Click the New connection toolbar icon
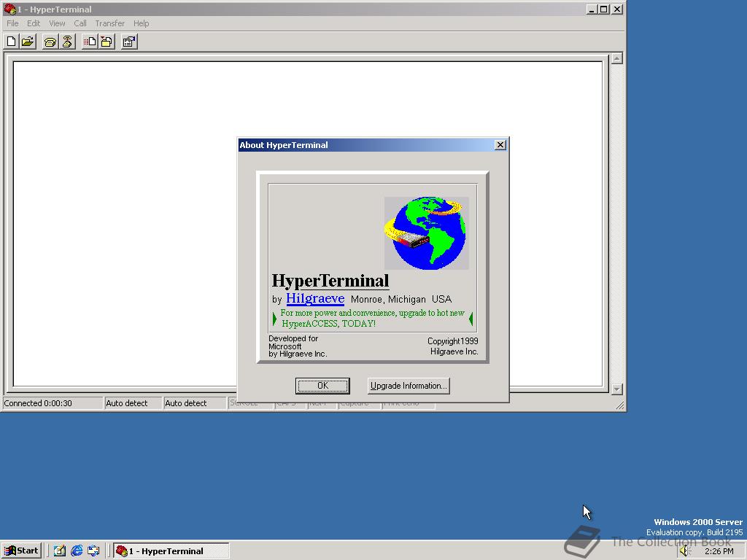Viewport: 747px width, 560px height. click(x=12, y=42)
